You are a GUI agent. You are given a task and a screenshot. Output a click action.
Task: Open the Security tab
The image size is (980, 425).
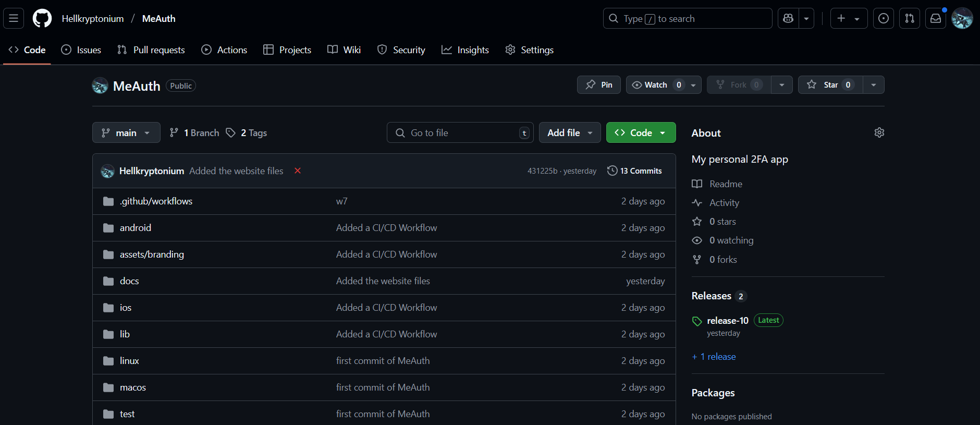(401, 50)
